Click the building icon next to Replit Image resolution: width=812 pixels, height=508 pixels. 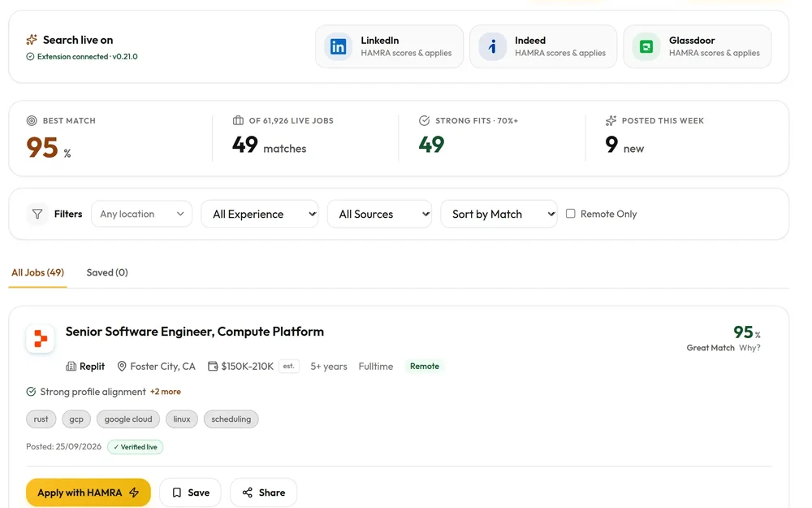tap(71, 367)
